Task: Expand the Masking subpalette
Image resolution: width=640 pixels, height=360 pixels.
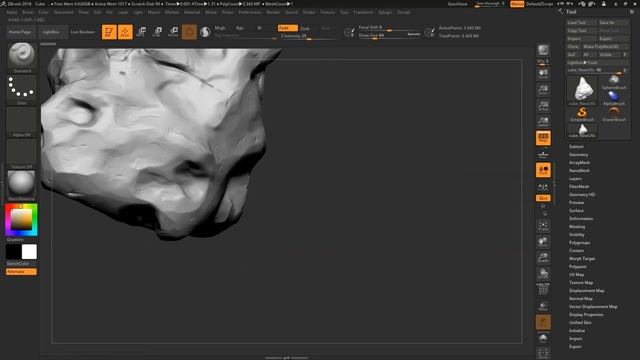Action: coord(577,227)
